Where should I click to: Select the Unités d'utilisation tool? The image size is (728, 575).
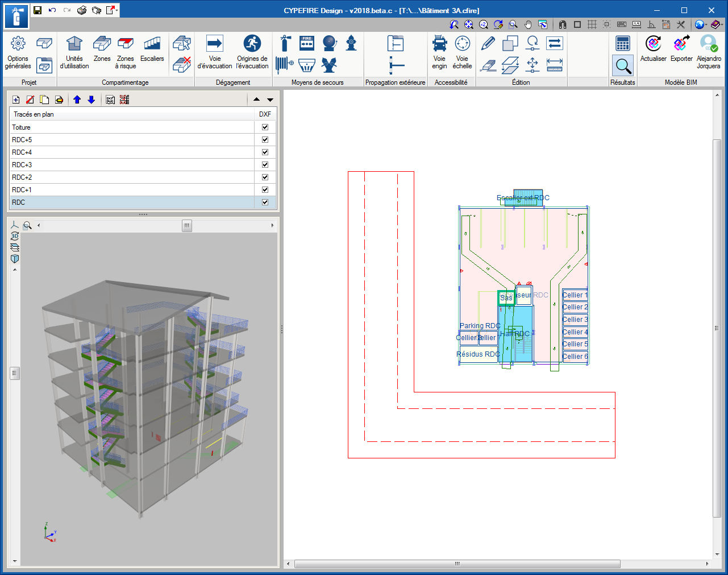[74, 52]
